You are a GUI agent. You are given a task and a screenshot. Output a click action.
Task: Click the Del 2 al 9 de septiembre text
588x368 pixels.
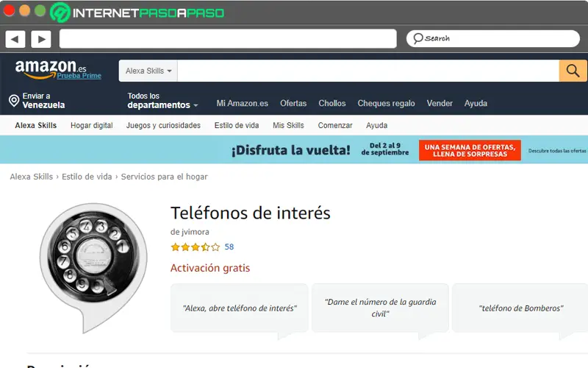pos(385,149)
